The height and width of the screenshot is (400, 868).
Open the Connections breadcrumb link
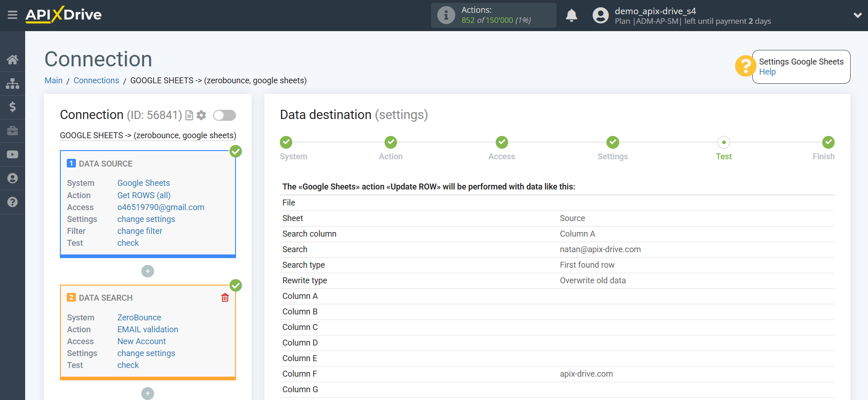click(96, 81)
